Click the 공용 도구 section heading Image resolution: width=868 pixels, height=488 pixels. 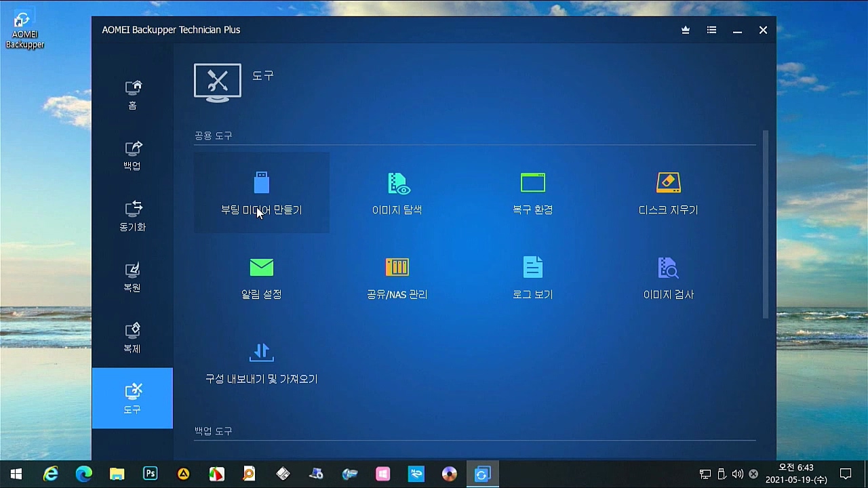coord(213,136)
